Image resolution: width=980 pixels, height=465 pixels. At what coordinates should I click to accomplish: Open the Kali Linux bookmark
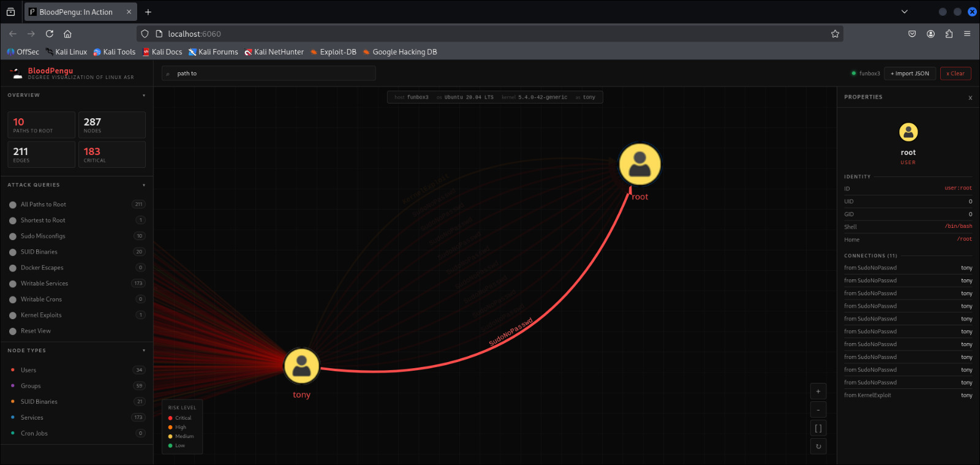click(x=66, y=52)
